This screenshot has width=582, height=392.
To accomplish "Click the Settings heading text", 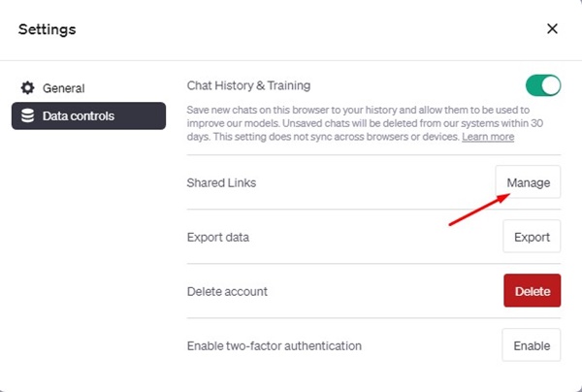I will coord(48,29).
